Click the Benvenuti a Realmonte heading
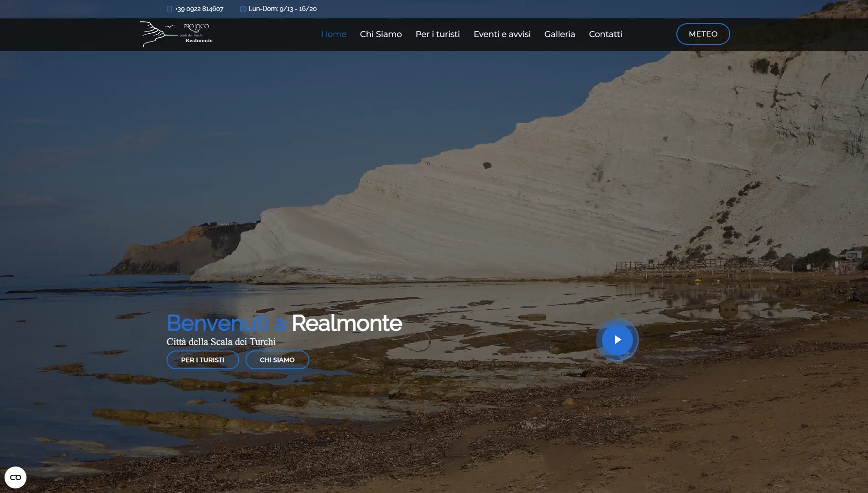The height and width of the screenshot is (493, 868). pos(284,323)
